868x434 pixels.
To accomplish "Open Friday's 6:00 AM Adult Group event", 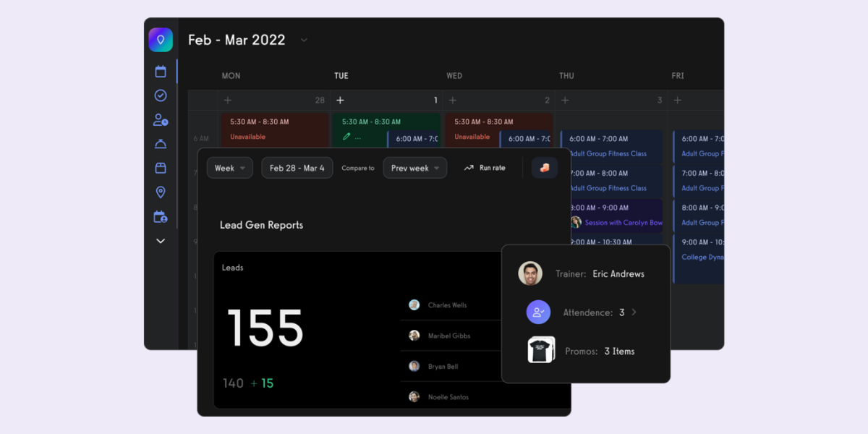I will tap(699, 146).
